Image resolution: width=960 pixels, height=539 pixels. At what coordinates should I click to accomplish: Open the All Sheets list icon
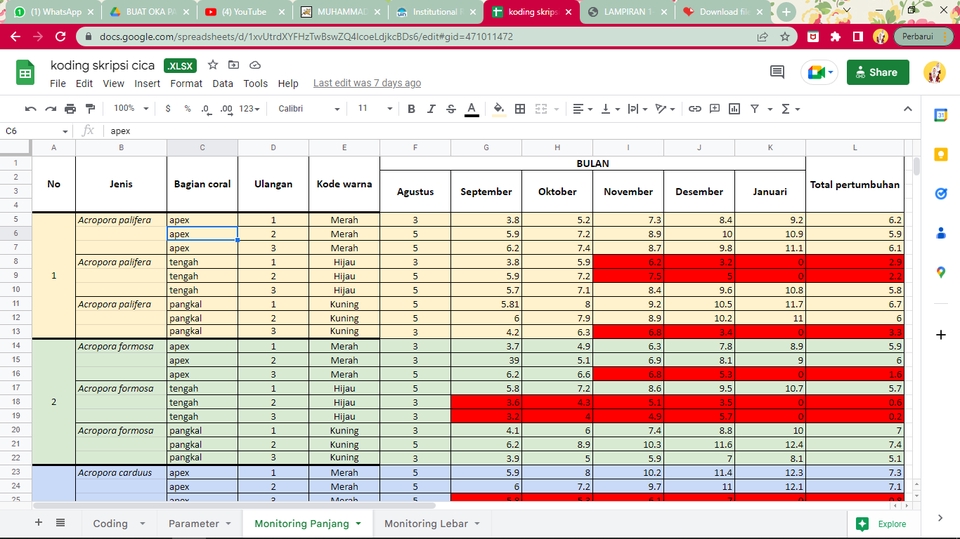pos(60,522)
